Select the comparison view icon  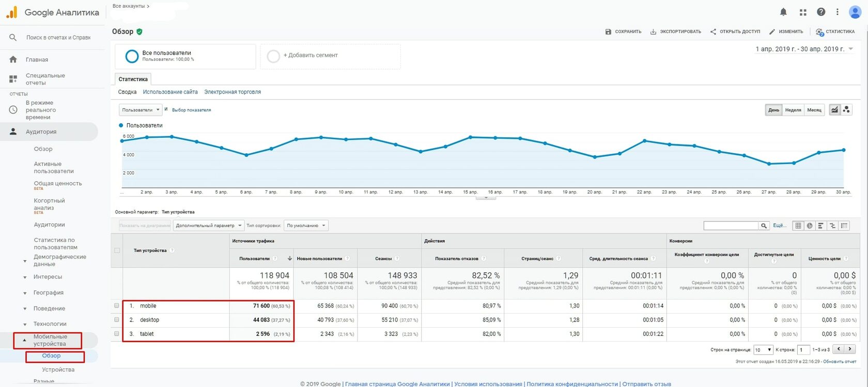click(x=832, y=225)
